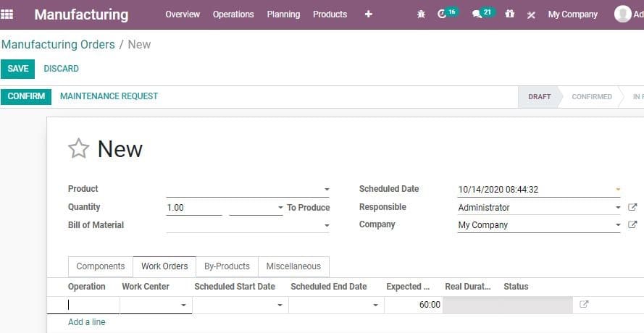This screenshot has height=333, width=644.
Task: Expand the Company dropdown arrow
Action: coord(618,225)
